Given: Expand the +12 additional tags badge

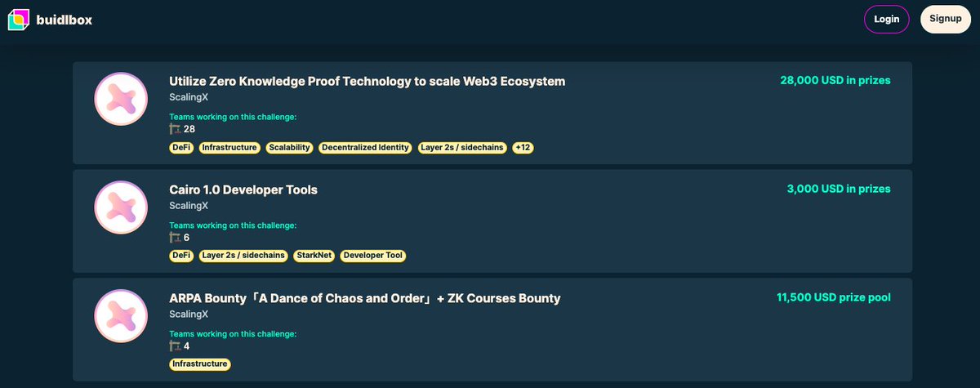Looking at the screenshot, I should coord(523,148).
